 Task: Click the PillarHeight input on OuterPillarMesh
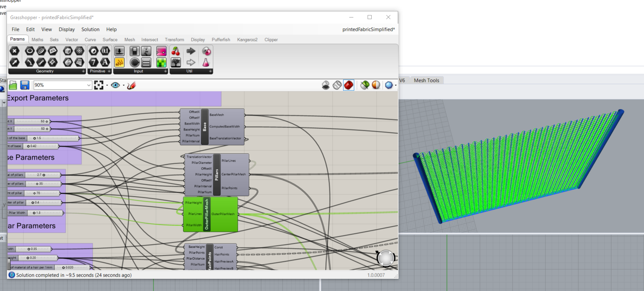(193, 202)
